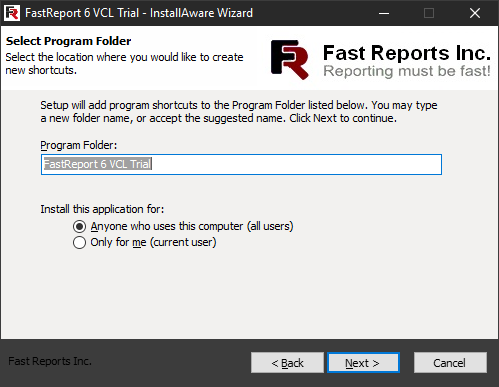Screen dimensions: 499x387
Task: Click 'Fast Reports Inc.' footer text
Action: (50, 361)
